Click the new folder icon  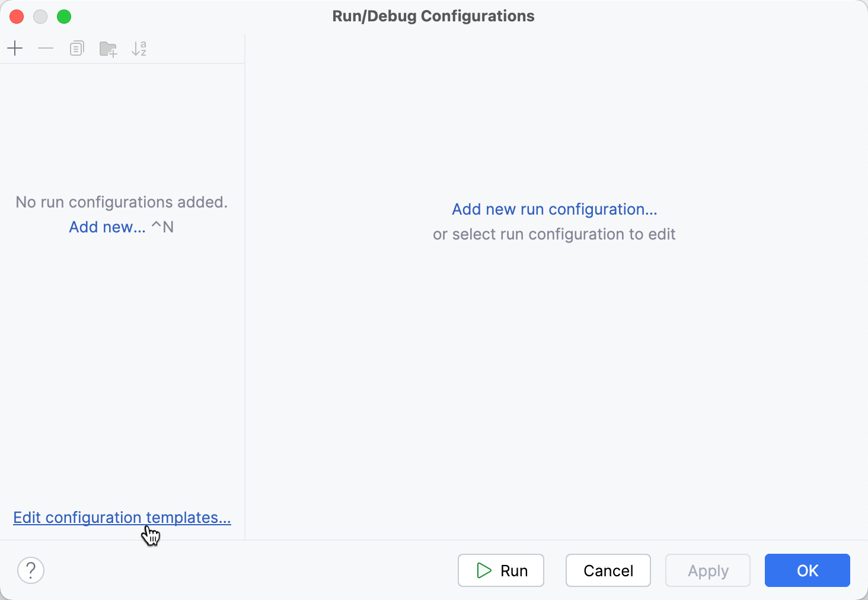[x=108, y=48]
